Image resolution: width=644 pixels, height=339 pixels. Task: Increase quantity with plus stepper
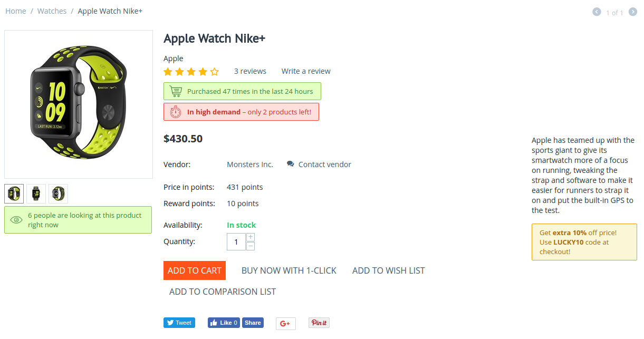(x=251, y=237)
